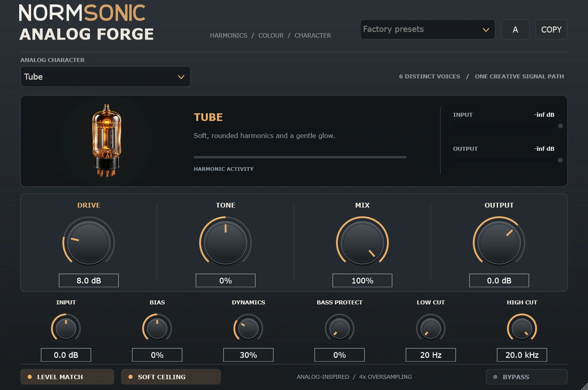This screenshot has height=390, width=588.
Task: Click the Drive value field 8.0 dB
Action: pyautogui.click(x=89, y=280)
